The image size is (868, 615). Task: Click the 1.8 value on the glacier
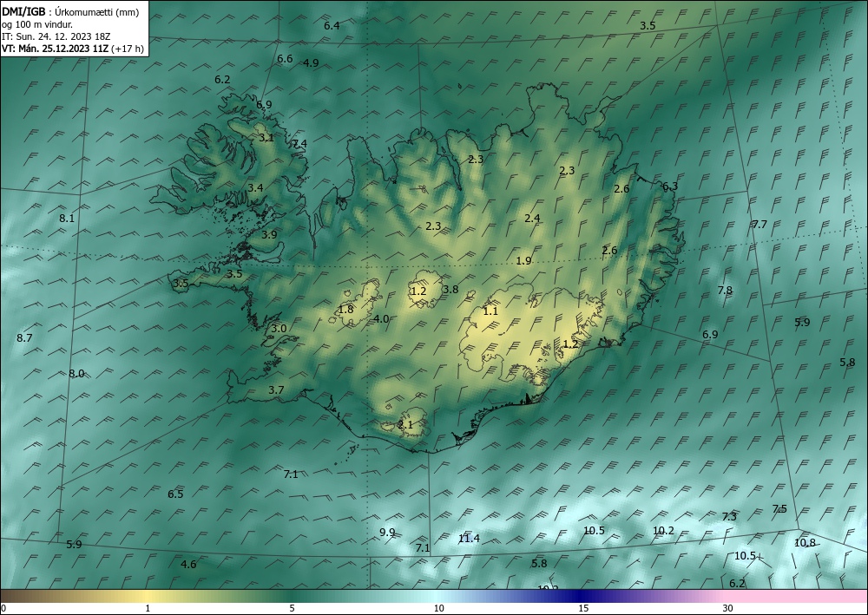coord(345,310)
